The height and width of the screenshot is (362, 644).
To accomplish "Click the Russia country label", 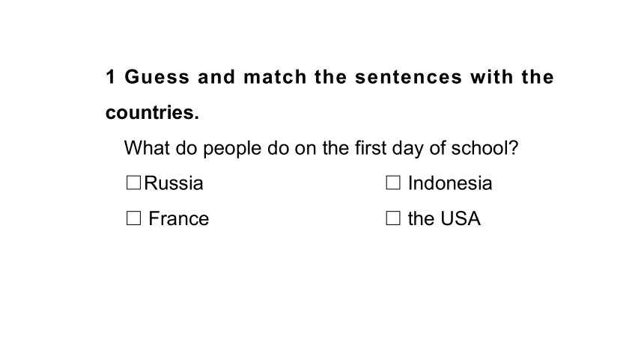I will (173, 183).
